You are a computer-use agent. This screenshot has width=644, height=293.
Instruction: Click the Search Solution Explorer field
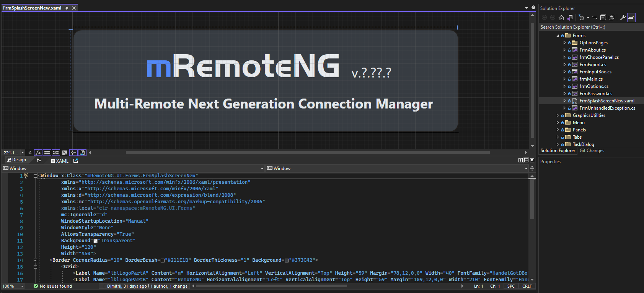click(591, 27)
